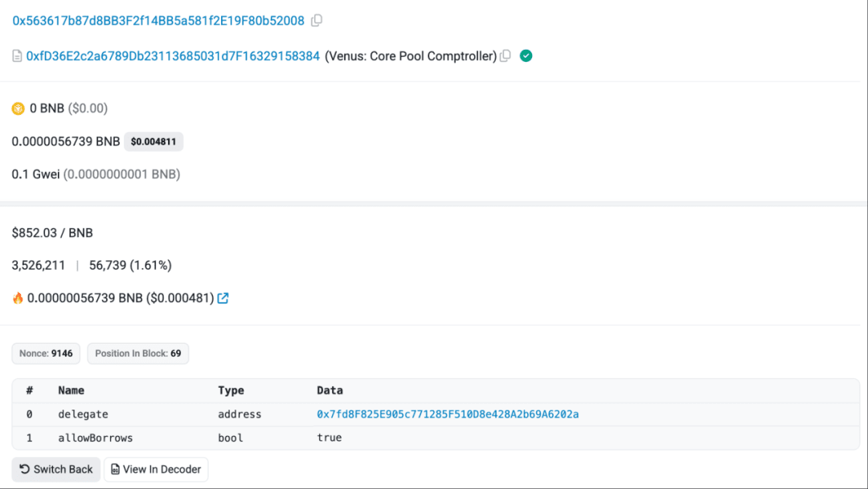Copy the Venus Core Pool Comptroller address

tap(505, 56)
